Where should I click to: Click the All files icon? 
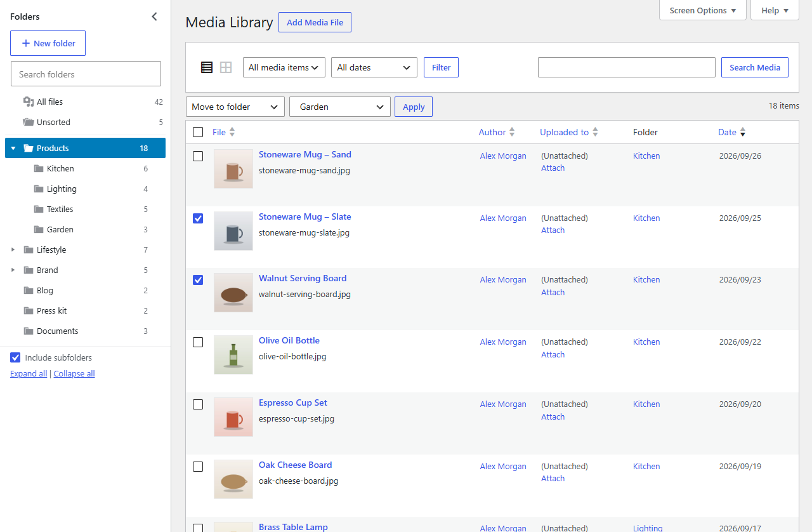click(28, 102)
